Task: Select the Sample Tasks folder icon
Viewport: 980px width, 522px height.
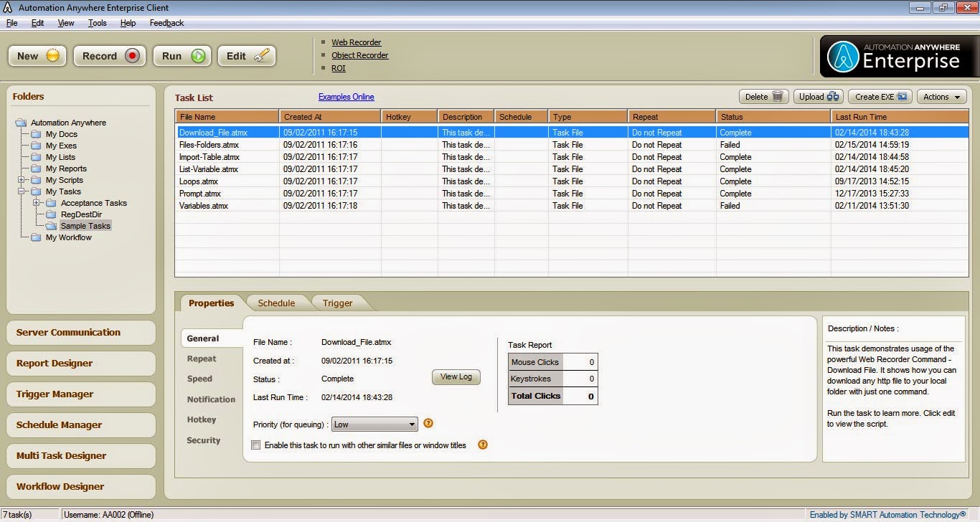Action: point(51,226)
